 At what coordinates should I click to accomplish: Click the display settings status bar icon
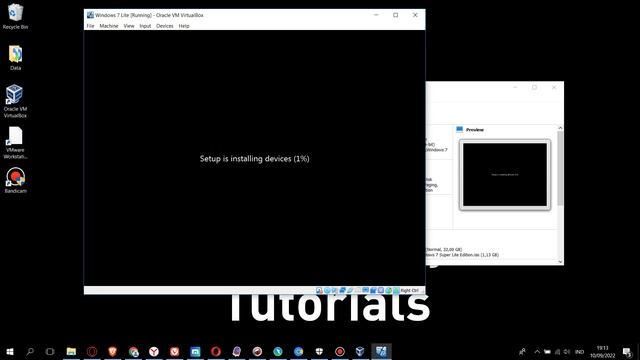[x=365, y=290]
